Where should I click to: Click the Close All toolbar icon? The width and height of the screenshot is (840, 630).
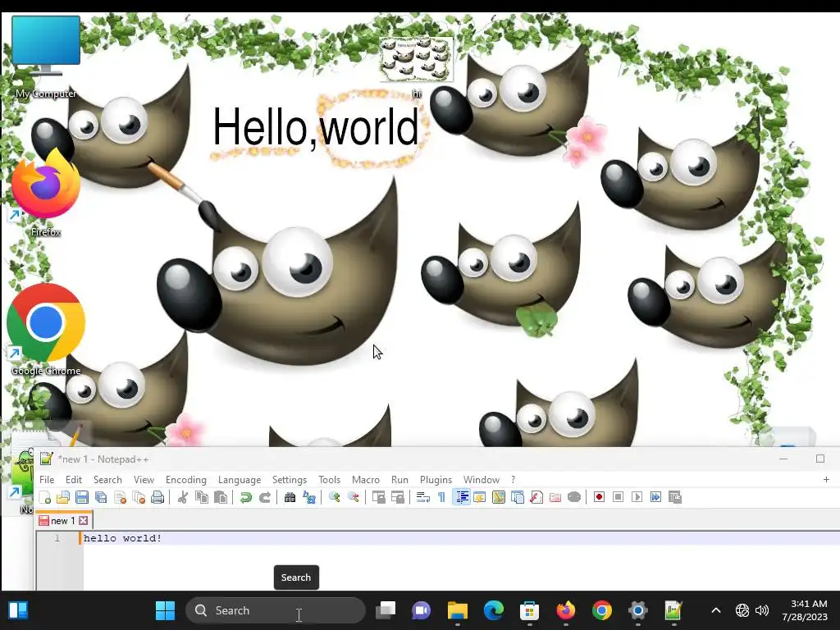click(139, 498)
